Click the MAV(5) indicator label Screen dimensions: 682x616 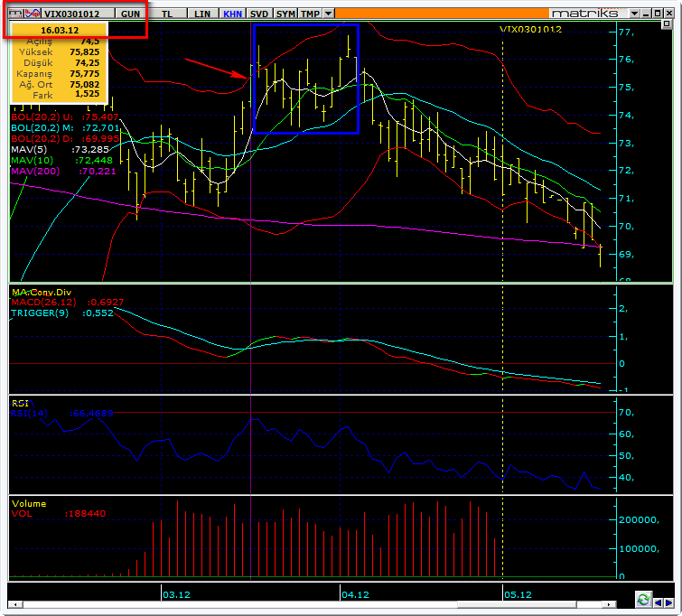pyautogui.click(x=29, y=150)
